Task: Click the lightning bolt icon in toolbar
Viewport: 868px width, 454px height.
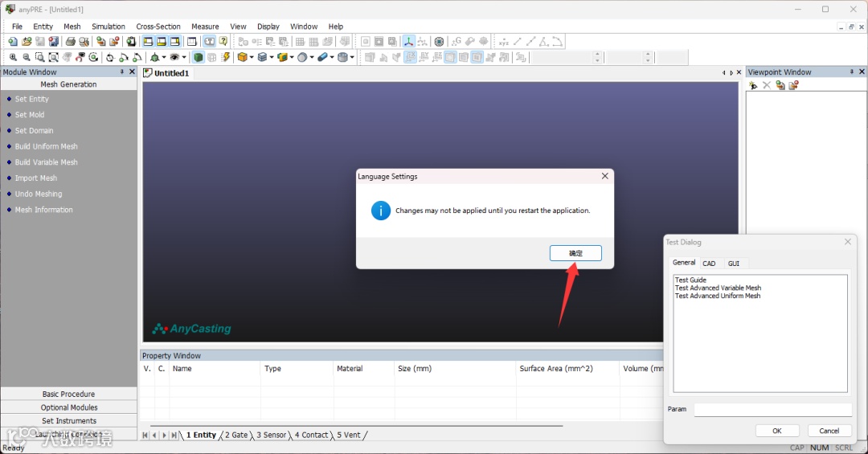Action: pos(226,57)
